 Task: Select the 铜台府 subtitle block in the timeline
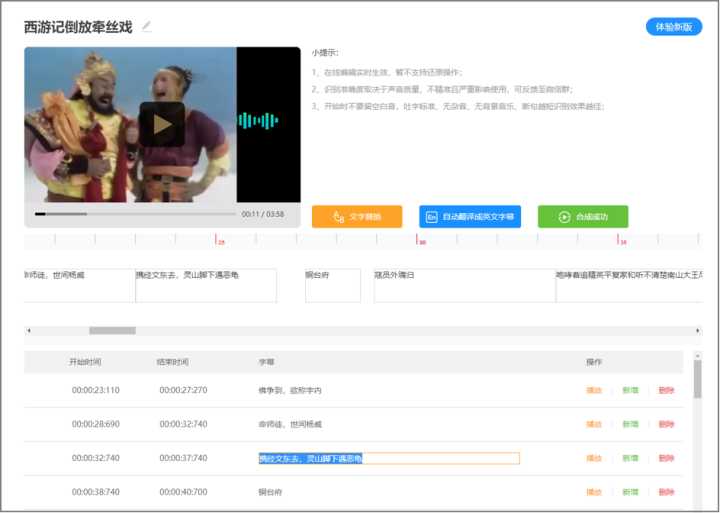click(333, 286)
